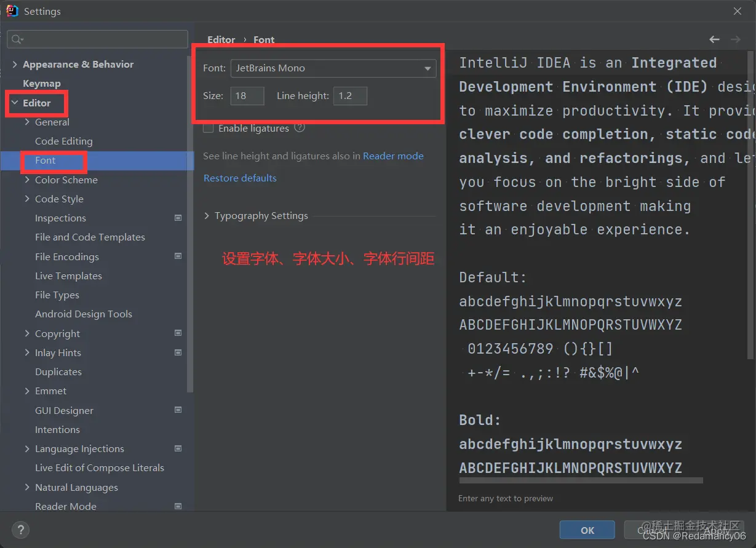Click the Apply button

click(716, 530)
